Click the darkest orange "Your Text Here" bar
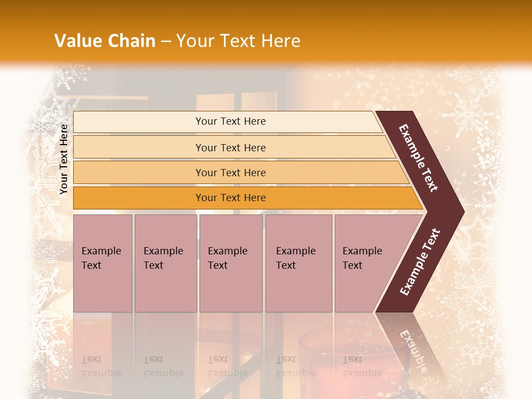The height and width of the screenshot is (399, 532). point(230,198)
